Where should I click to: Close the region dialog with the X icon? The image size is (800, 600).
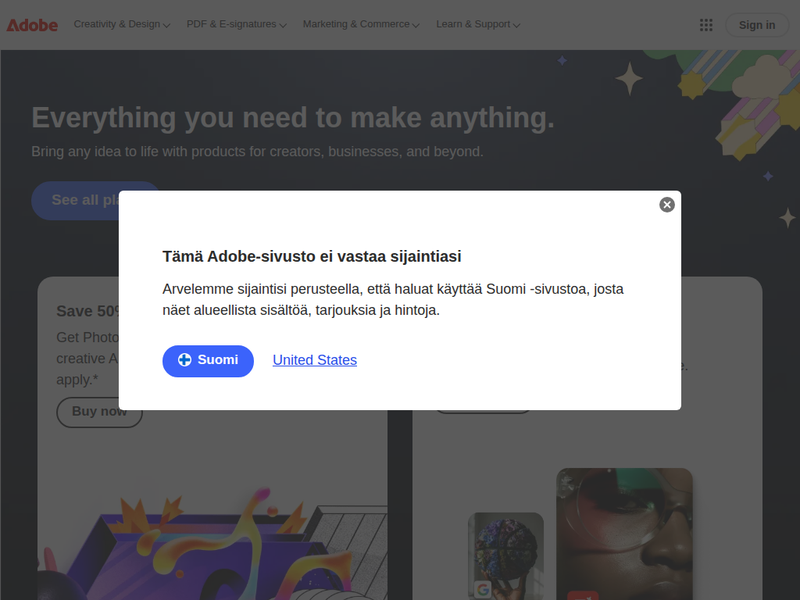(667, 205)
